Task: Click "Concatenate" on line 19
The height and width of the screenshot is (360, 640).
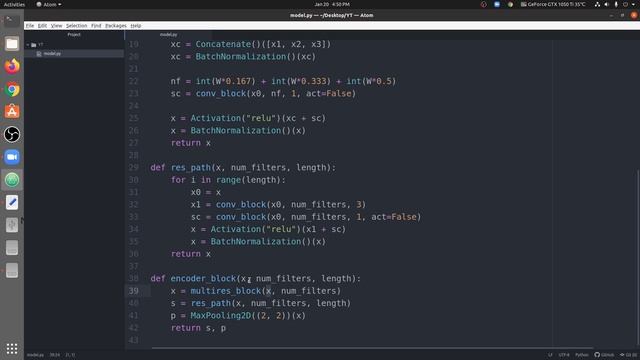Action: [x=223, y=44]
